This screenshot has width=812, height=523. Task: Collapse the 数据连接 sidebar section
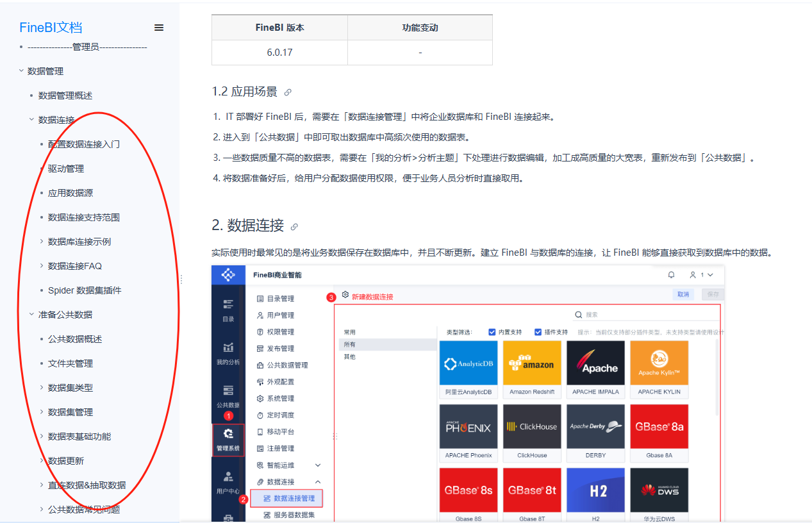(x=32, y=120)
